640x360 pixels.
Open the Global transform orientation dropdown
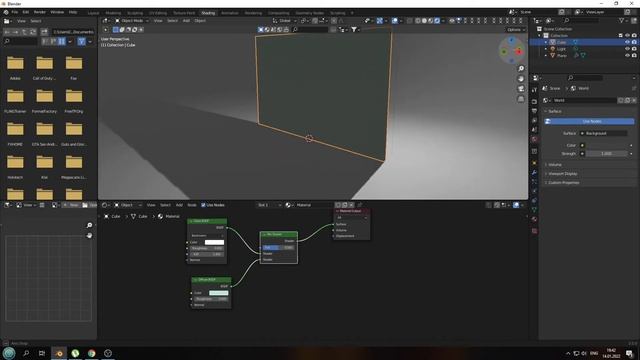[x=284, y=20]
